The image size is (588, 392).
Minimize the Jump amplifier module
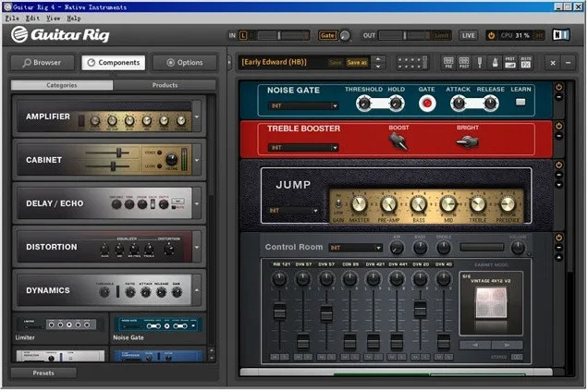click(558, 175)
